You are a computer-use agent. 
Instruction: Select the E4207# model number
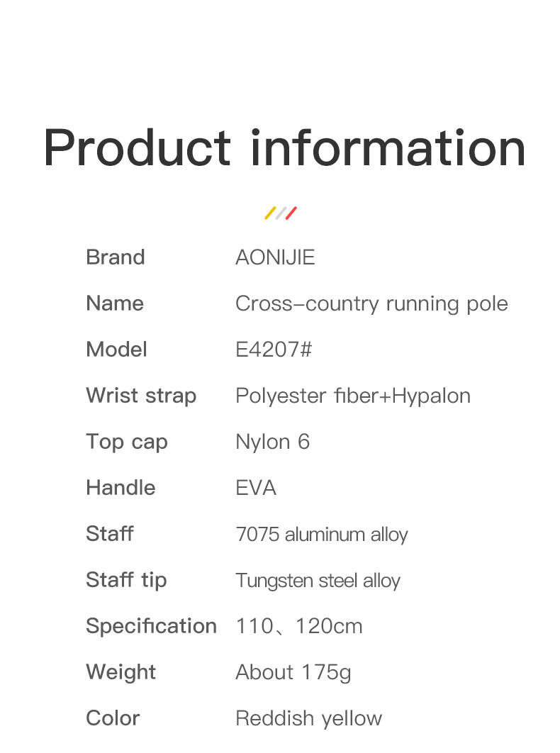[274, 350]
